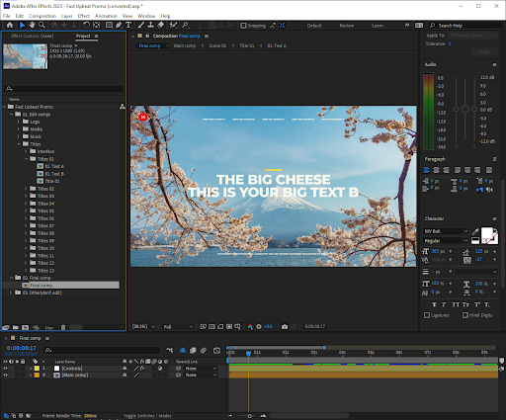Screen dimensions: 506x420
Task: Select the Pen tool
Action: coord(119,25)
